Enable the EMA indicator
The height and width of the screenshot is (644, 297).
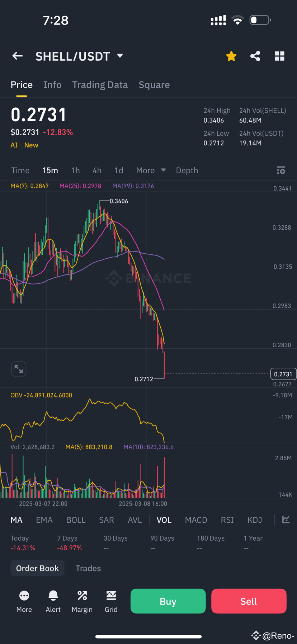[44, 520]
